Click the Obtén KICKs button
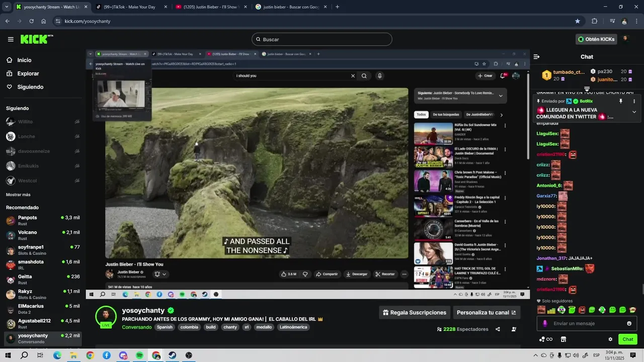 (596, 39)
